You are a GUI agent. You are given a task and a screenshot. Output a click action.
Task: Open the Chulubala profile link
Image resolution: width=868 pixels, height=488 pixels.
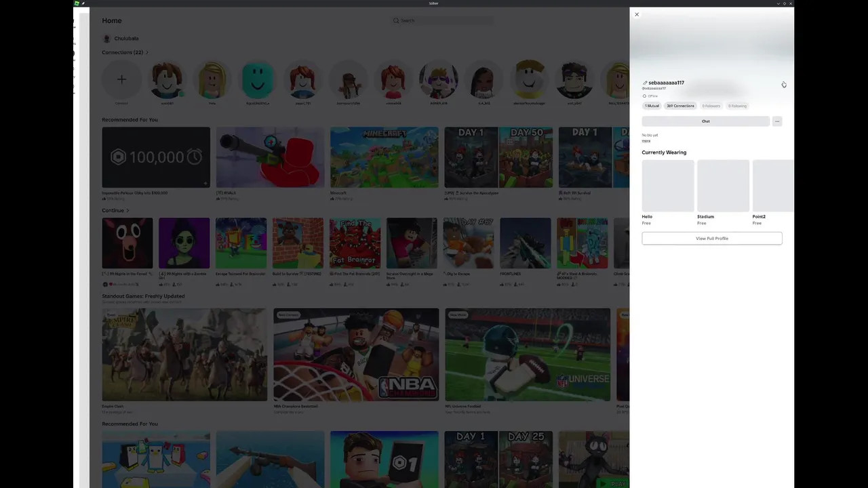pos(121,39)
